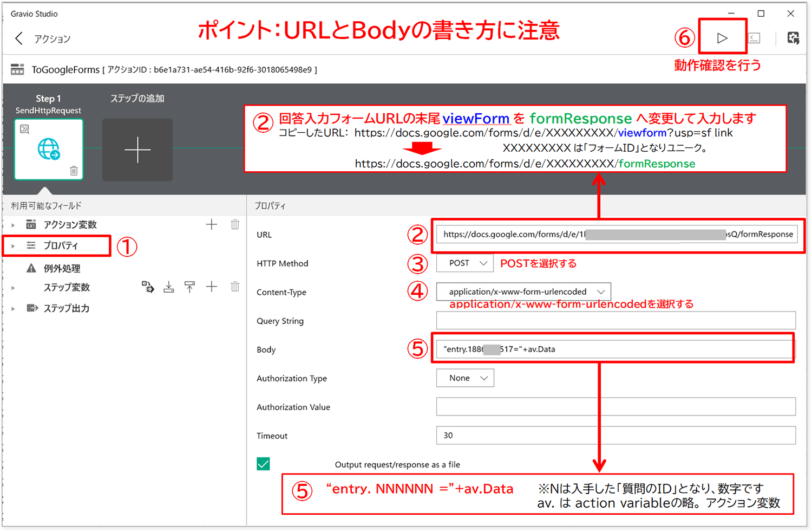Screen dimensions: 812x531
Task: Select the Step 1 SendHttpRequest globe icon
Action: point(49,149)
